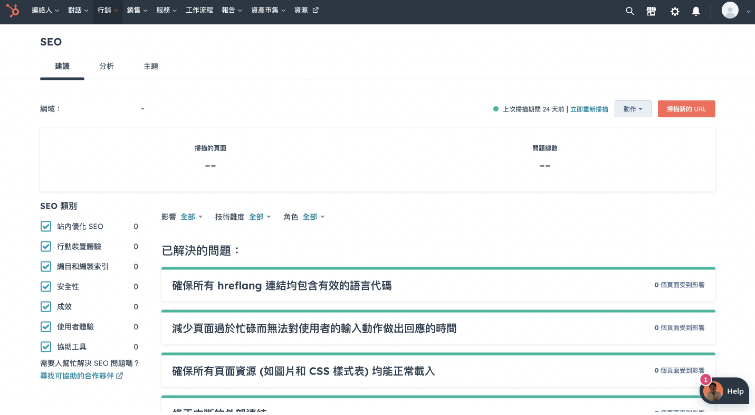Open the search magnifier icon

(629, 11)
